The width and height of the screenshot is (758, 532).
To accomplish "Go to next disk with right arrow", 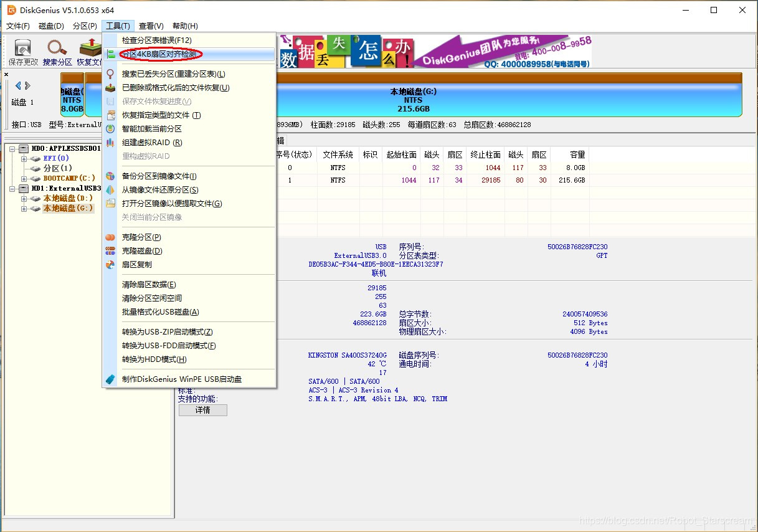I will coord(27,85).
